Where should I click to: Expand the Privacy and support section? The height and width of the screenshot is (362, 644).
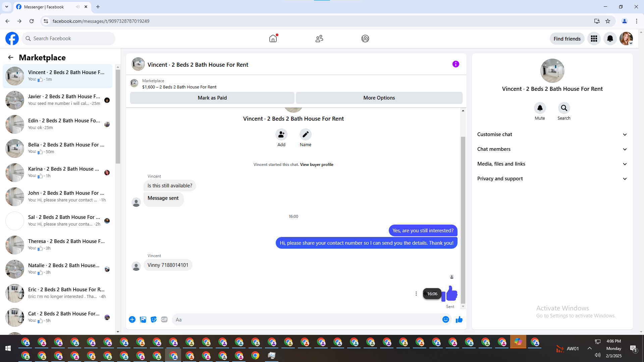tap(552, 179)
